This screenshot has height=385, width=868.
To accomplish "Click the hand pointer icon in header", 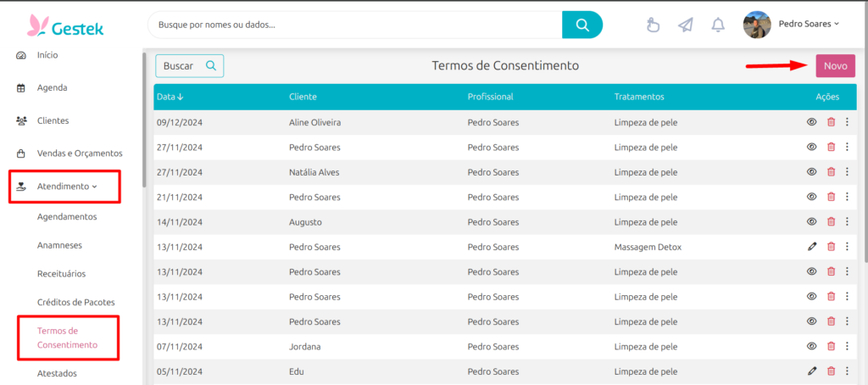I will 654,25.
